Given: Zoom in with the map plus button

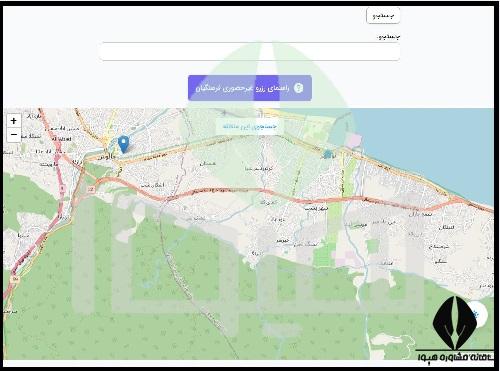Looking at the screenshot, I should tap(14, 121).
